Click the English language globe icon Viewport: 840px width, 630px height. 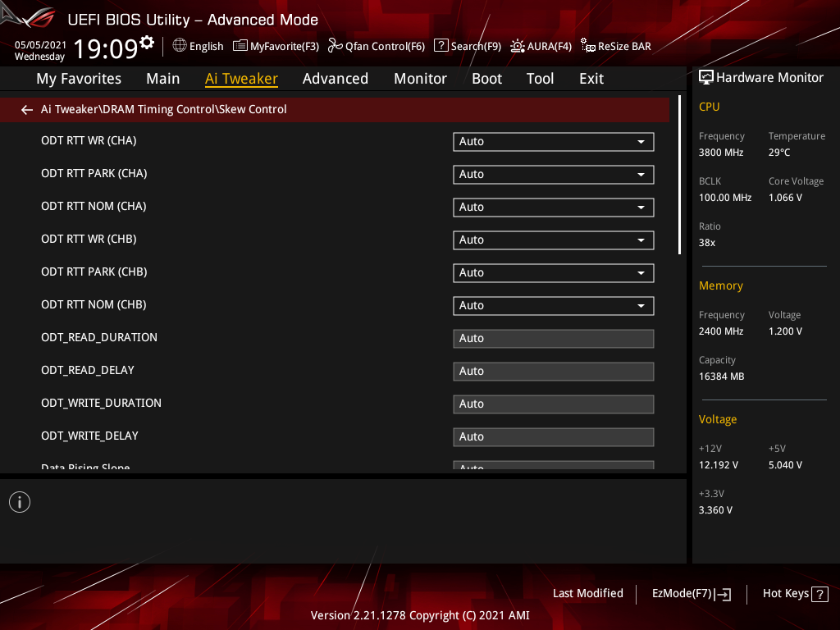(x=180, y=46)
